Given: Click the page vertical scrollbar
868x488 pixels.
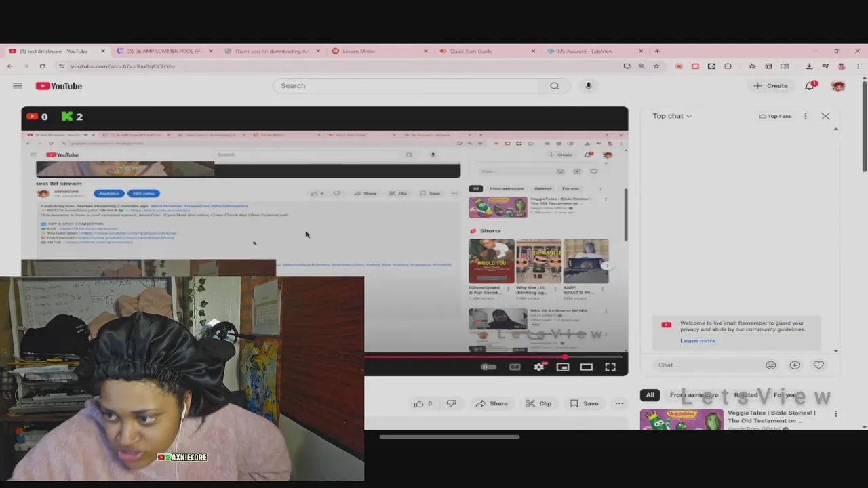Looking at the screenshot, I should click(864, 125).
